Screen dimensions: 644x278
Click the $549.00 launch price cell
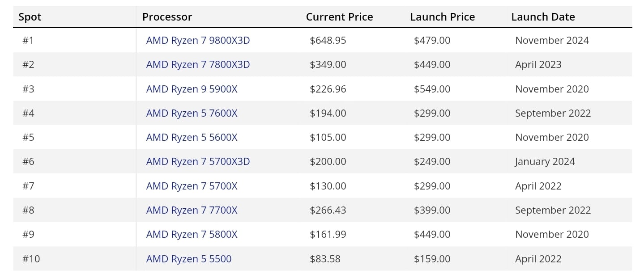432,89
